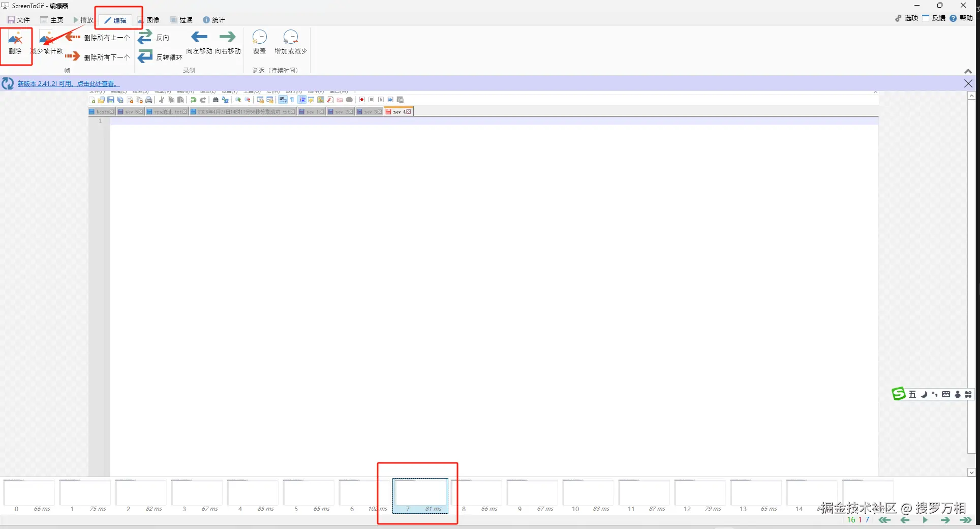The width and height of the screenshot is (980, 529).
Task: Select frame 7 thumbnail (81 ms)
Action: coord(420,496)
